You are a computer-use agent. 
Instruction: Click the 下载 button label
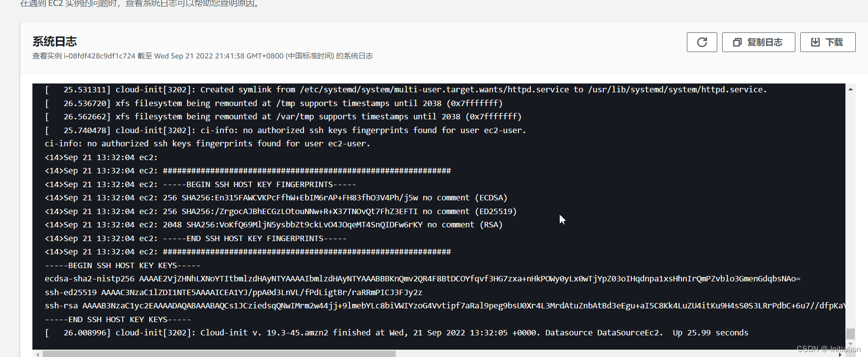[x=834, y=42]
